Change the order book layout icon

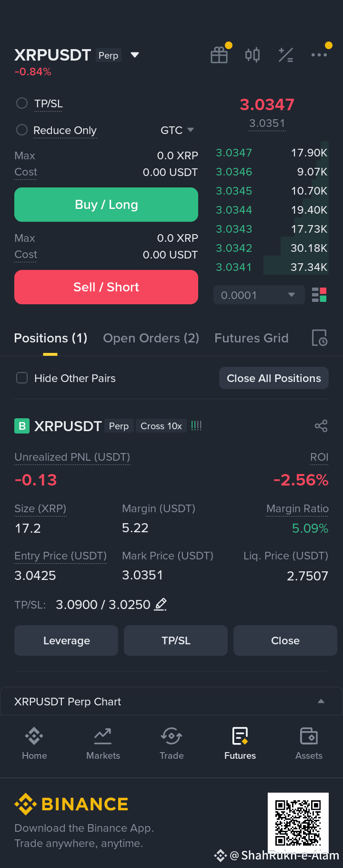[x=319, y=295]
